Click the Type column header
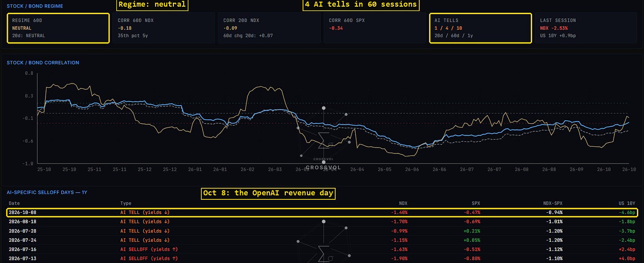This screenshot has width=644, height=263. pos(126,203)
